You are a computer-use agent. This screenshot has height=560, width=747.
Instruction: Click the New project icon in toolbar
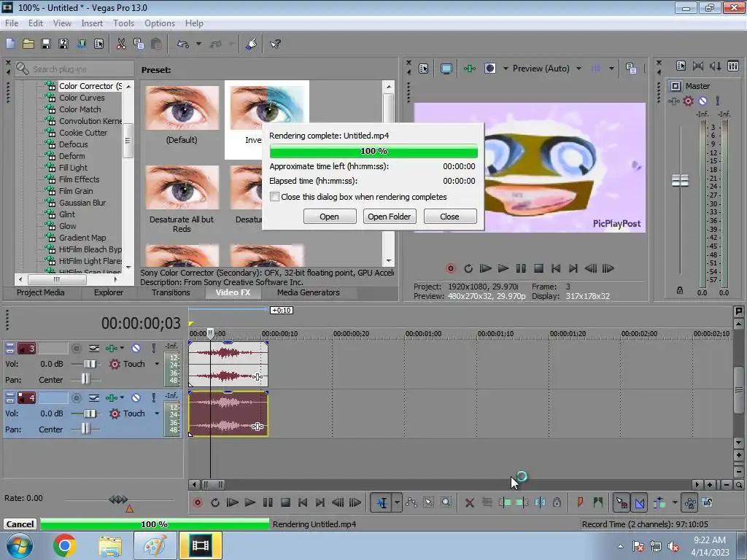10,44
